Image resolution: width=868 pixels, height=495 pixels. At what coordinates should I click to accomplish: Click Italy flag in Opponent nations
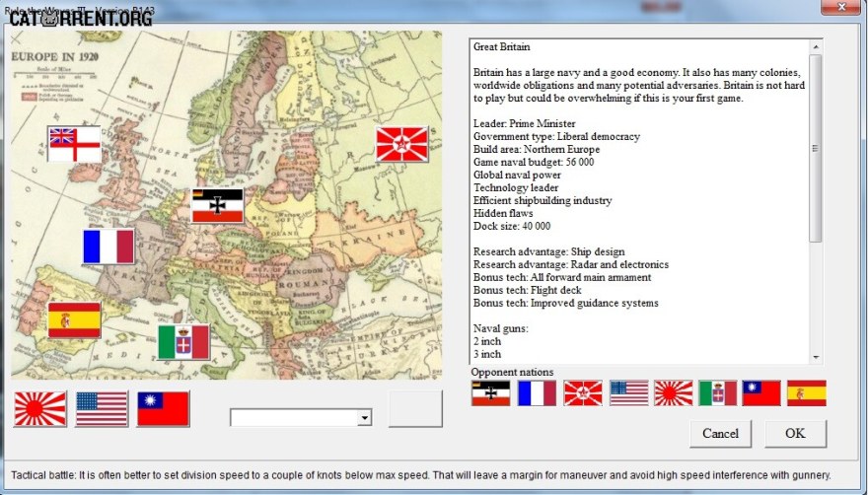(718, 393)
